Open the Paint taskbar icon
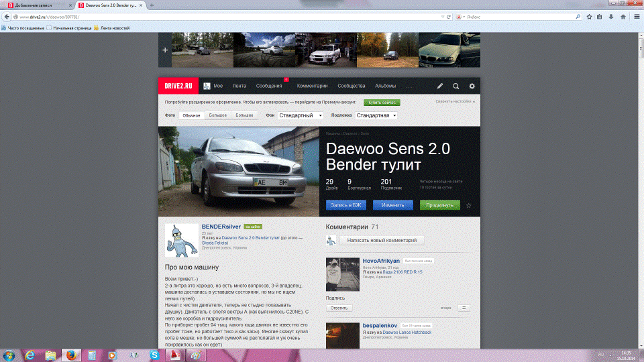644x362 pixels. coord(196,355)
